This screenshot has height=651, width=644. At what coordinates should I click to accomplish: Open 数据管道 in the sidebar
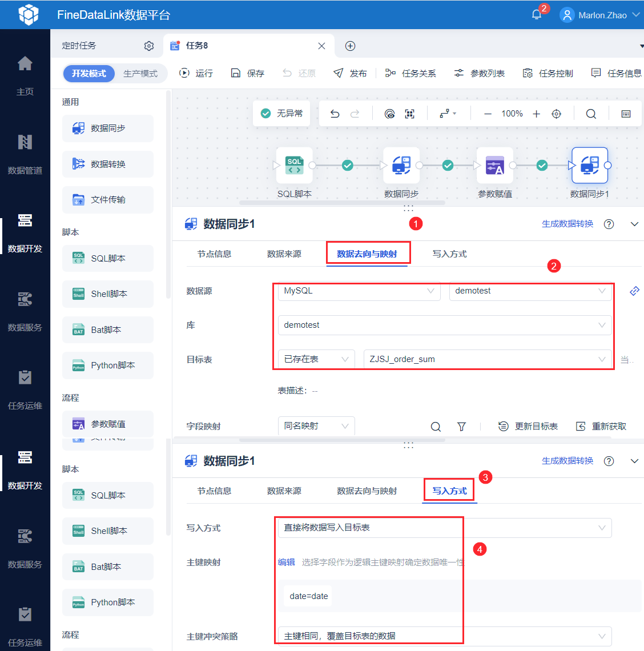(25, 154)
